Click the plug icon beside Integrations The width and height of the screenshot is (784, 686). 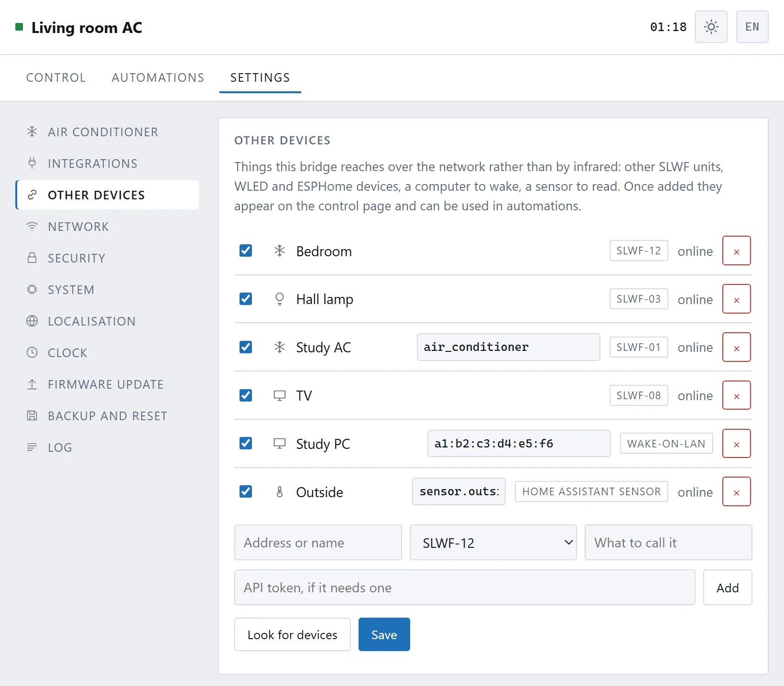pos(32,163)
